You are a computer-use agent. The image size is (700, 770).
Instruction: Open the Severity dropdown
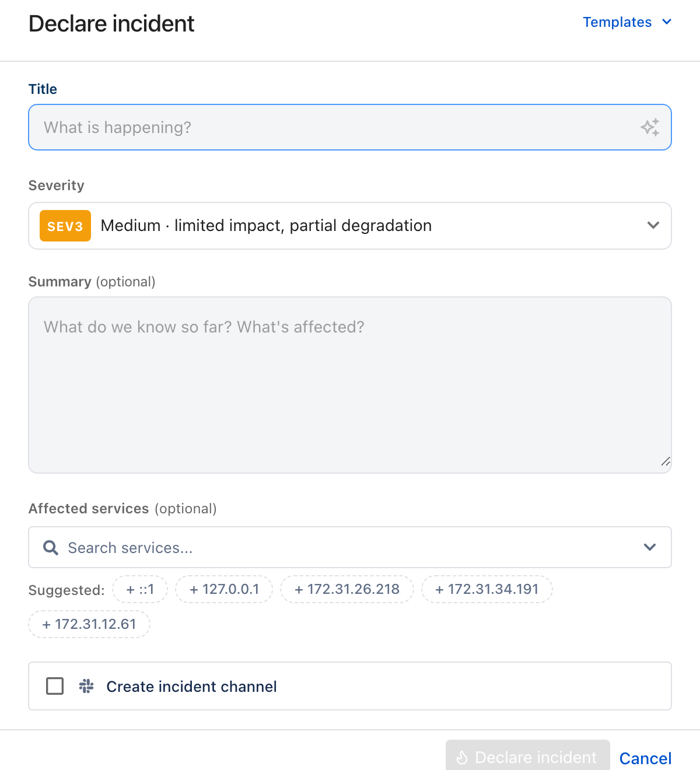[350, 226]
